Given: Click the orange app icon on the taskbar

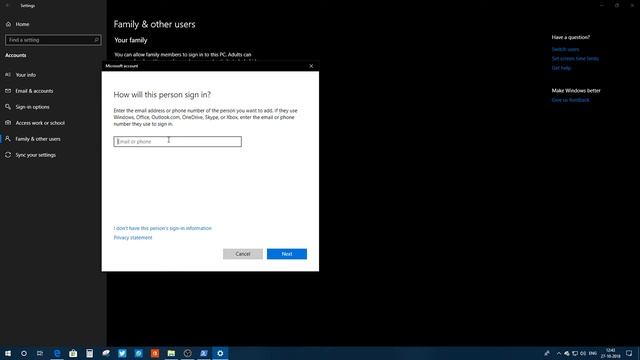Looking at the screenshot, I should point(155,353).
